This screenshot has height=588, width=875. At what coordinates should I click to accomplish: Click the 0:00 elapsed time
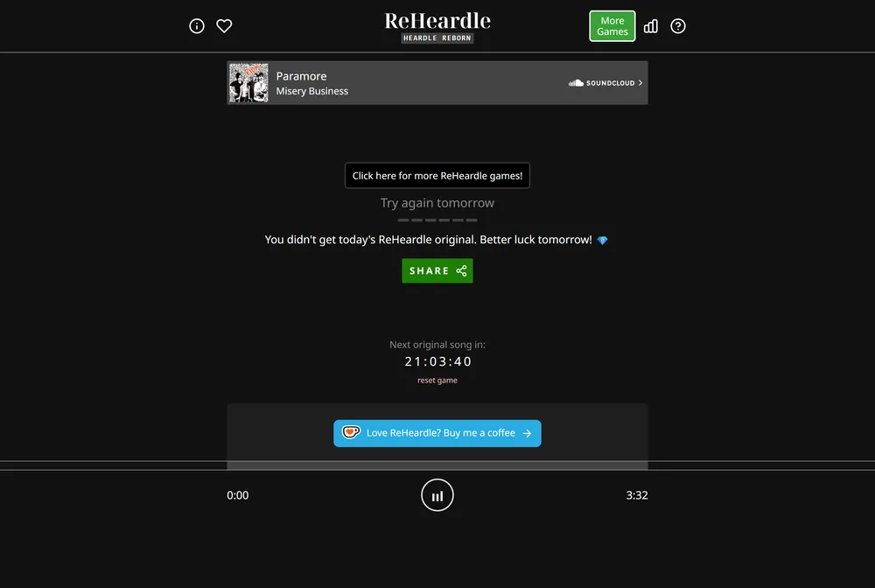[x=238, y=495]
